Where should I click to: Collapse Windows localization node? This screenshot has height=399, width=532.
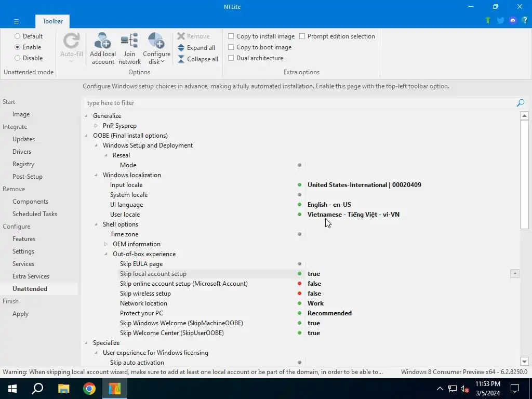(96, 175)
